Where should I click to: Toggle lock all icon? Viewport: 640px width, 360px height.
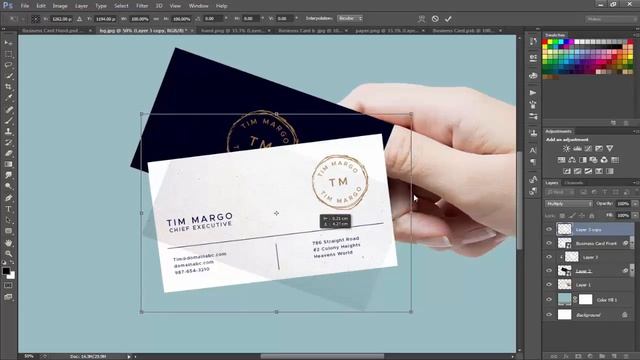(x=592, y=216)
